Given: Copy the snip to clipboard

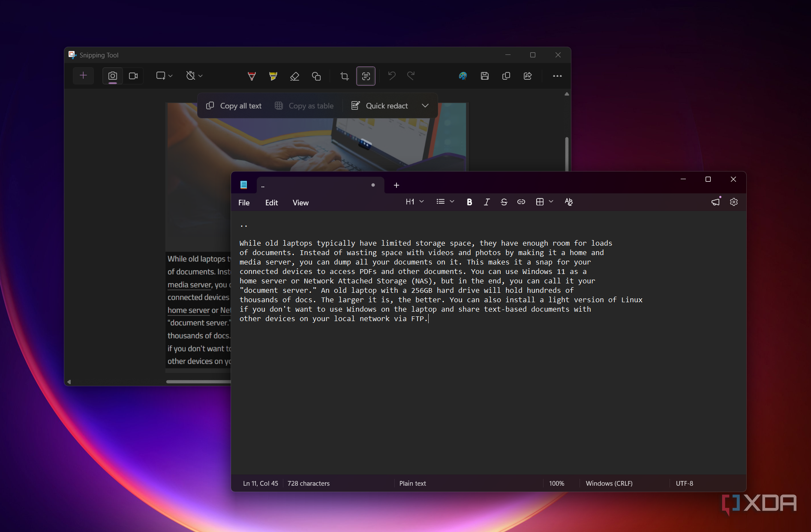Looking at the screenshot, I should coord(506,76).
